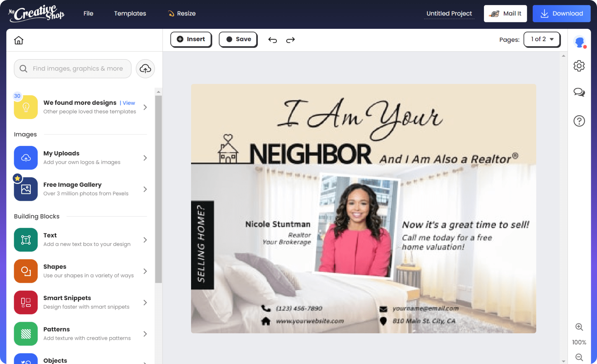Select the Text building block icon
Image resolution: width=597 pixels, height=364 pixels.
tap(26, 240)
